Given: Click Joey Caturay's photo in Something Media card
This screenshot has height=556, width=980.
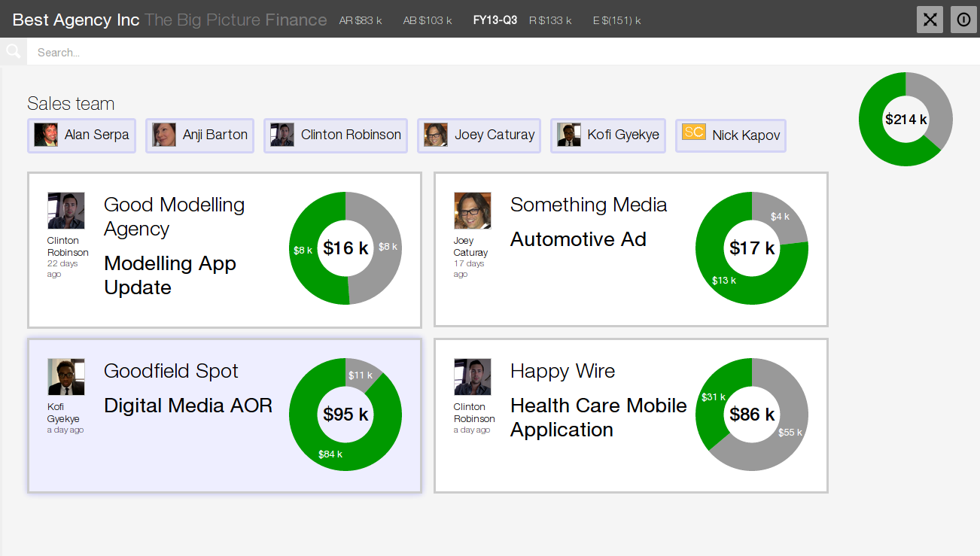Looking at the screenshot, I should tap(473, 211).
